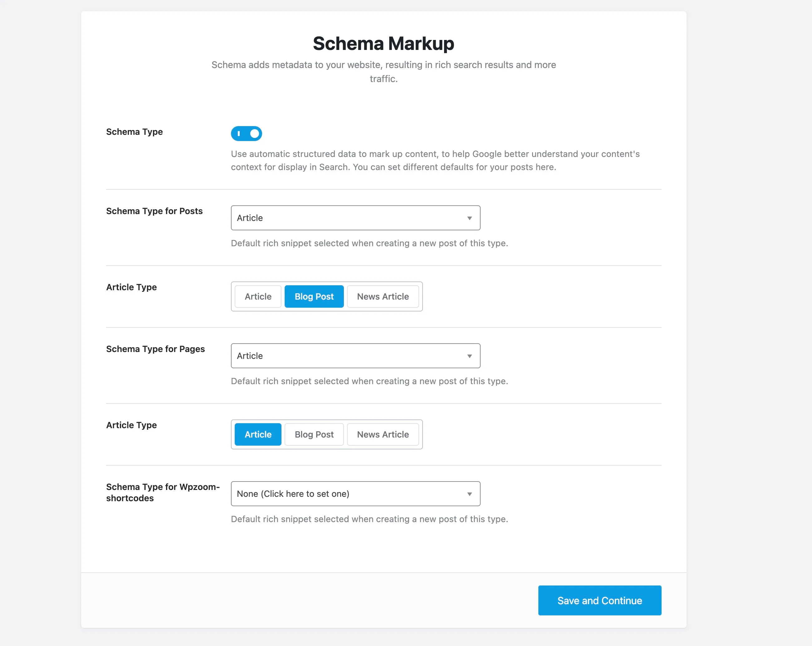Expand the Wpzoom-shortcodes schema type dropdown
Viewport: 812px width, 646px height.
(x=355, y=493)
